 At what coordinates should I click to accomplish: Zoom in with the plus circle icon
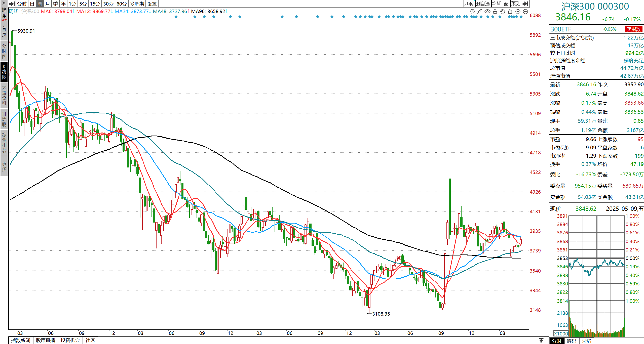pyautogui.click(x=518, y=11)
